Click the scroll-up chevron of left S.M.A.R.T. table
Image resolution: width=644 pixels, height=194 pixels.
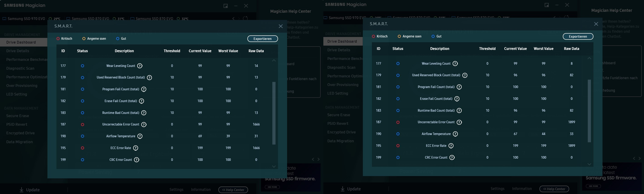tap(274, 61)
